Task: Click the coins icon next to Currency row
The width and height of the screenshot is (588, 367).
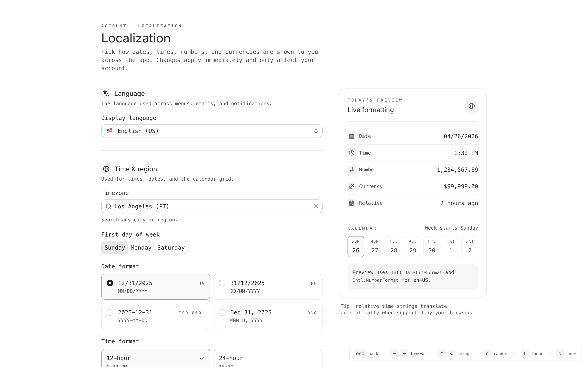Action: tap(351, 186)
